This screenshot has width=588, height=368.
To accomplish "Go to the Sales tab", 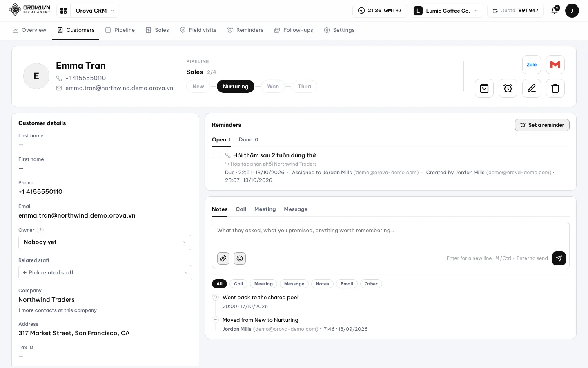I will coord(157,30).
